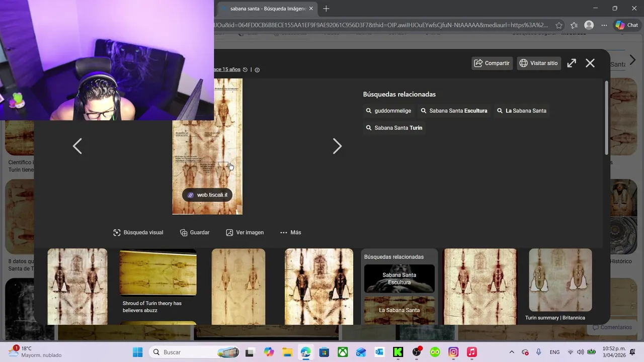Share the image with Compartir button

pos(492,63)
